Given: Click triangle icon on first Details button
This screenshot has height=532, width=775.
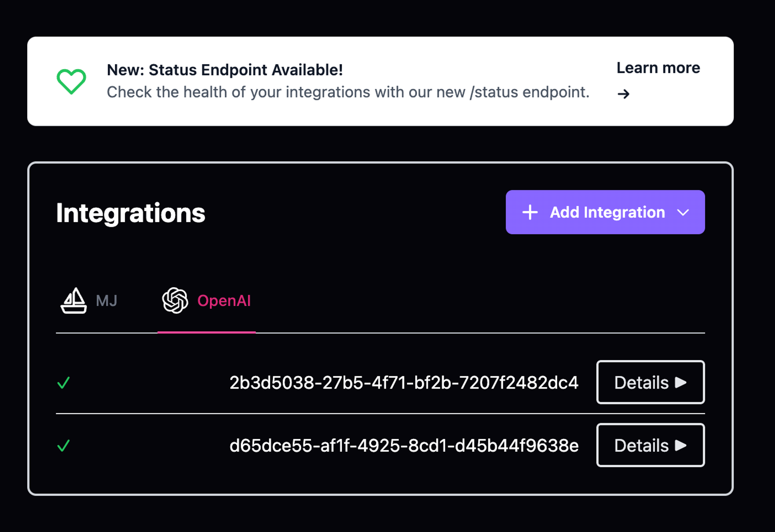Looking at the screenshot, I should pos(681,382).
